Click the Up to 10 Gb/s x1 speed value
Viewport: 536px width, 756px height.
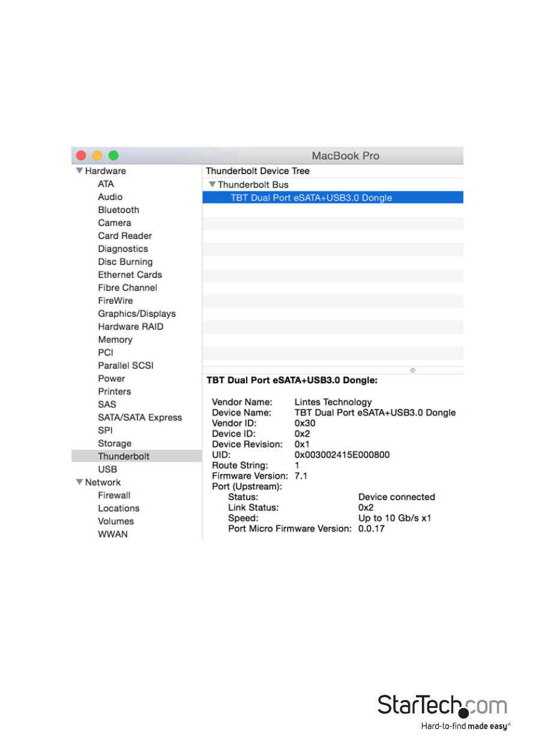click(x=395, y=518)
